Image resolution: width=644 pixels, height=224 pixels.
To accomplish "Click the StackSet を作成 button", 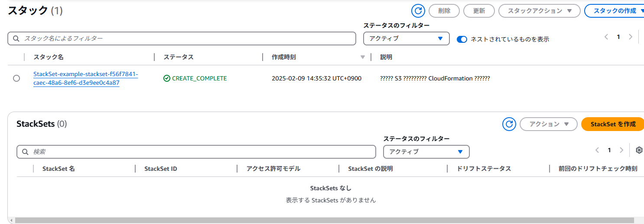I will 613,124.
